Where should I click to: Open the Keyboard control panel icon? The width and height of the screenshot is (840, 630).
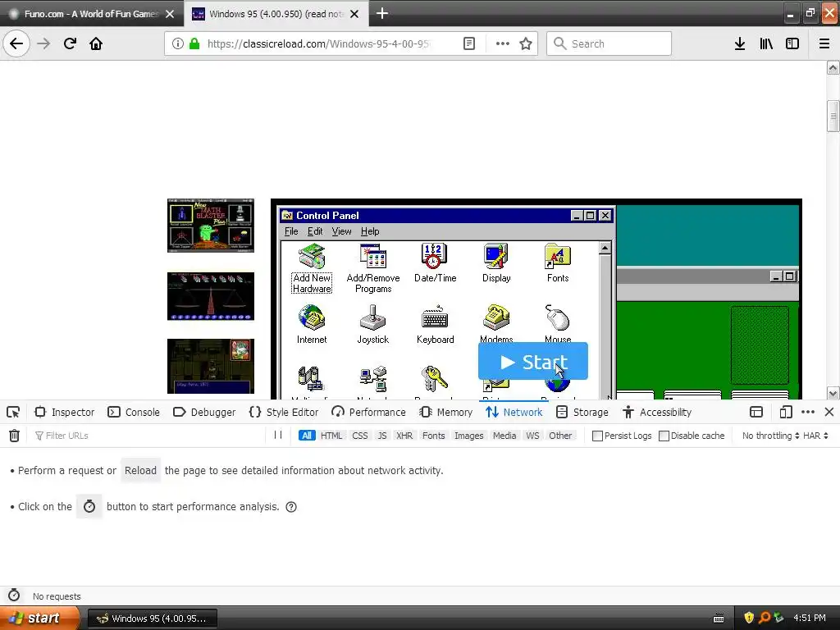[435, 324]
